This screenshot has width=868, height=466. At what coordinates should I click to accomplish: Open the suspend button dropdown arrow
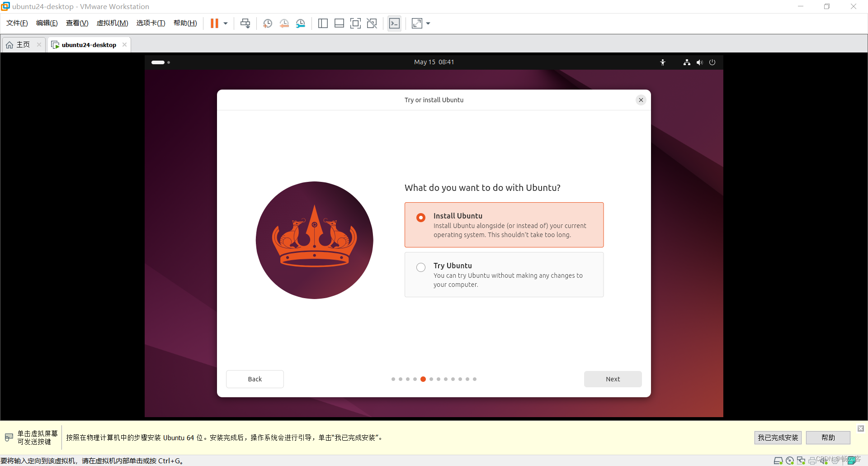pyautogui.click(x=225, y=23)
